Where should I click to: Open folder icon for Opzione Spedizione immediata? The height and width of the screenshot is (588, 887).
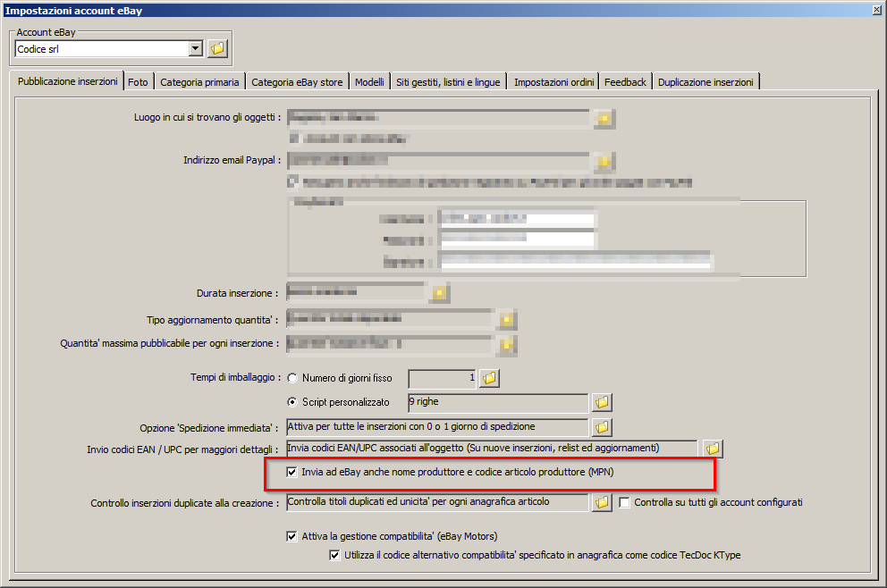coord(602,427)
